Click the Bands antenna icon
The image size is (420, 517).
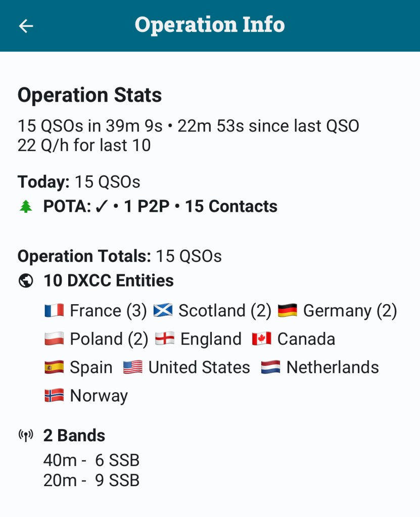pos(26,436)
